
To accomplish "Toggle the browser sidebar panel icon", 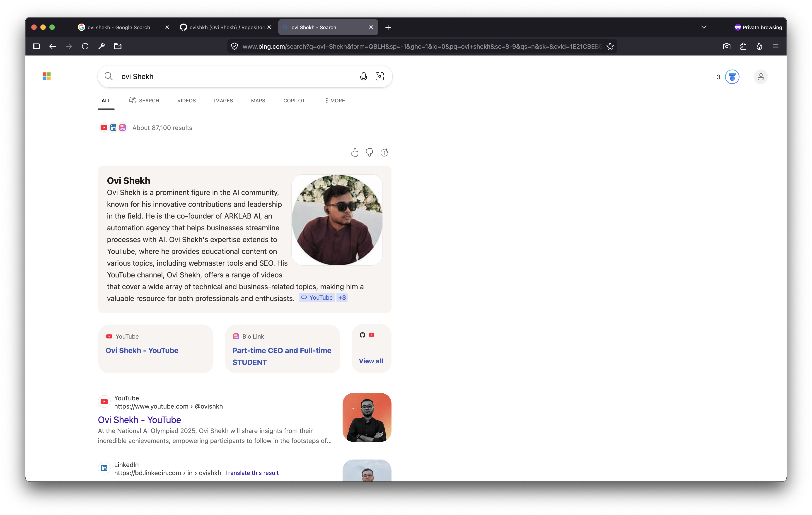I will 36,46.
